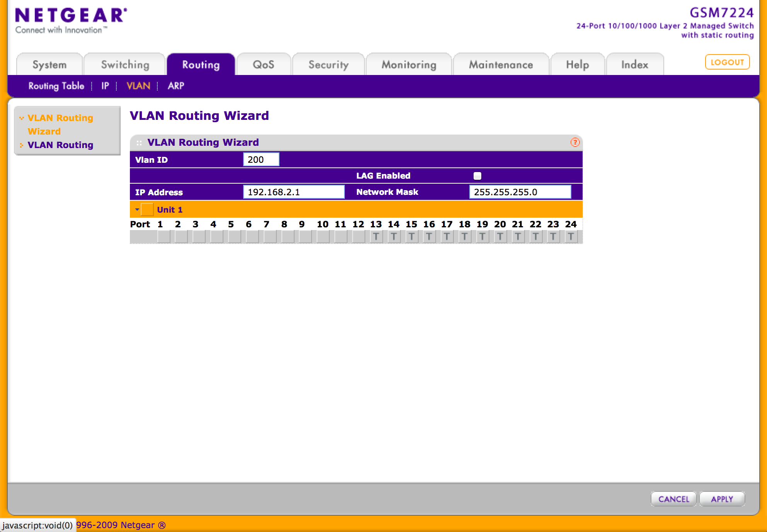Toggle the Unit 1 select-all box
The image size is (767, 532).
pyautogui.click(x=147, y=210)
